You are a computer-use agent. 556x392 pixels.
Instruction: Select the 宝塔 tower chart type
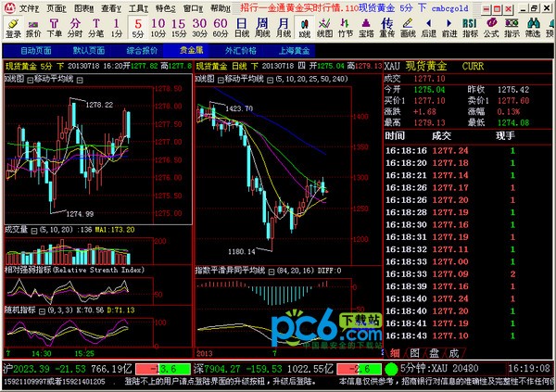[x=366, y=28]
